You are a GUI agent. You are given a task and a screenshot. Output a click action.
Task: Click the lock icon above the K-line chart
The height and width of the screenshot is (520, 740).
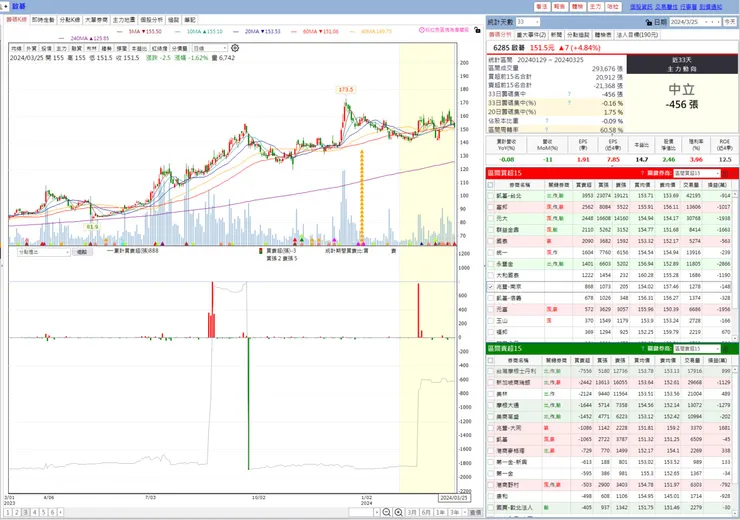click(477, 30)
